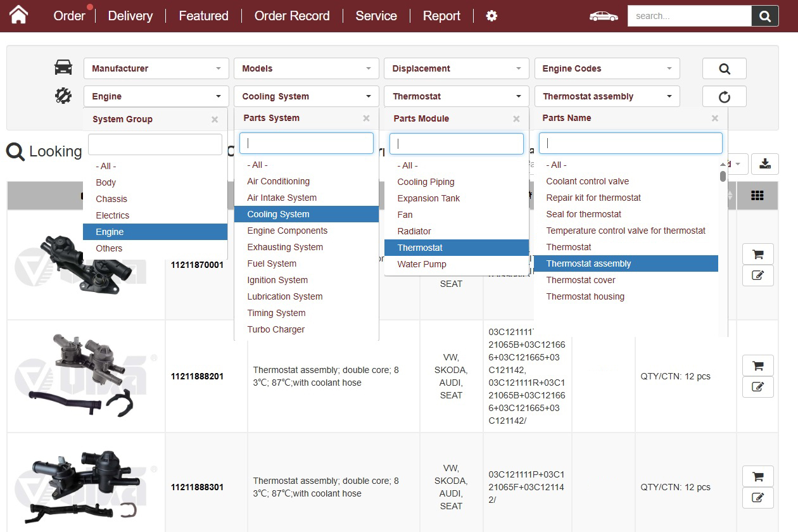
Task: Open the home icon in the navbar
Action: point(18,14)
